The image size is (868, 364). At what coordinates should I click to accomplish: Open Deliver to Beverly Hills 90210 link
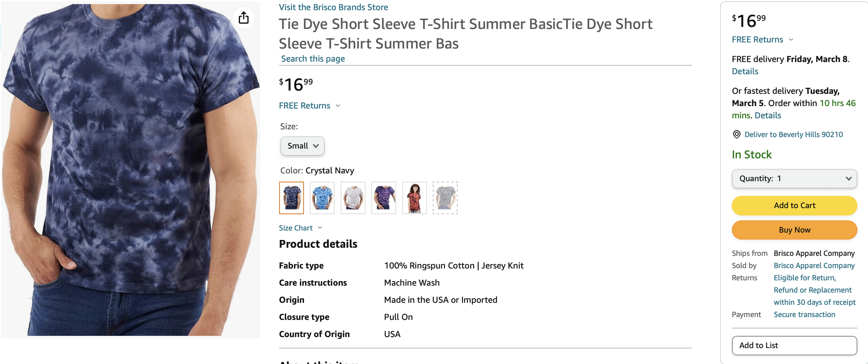coord(793,134)
